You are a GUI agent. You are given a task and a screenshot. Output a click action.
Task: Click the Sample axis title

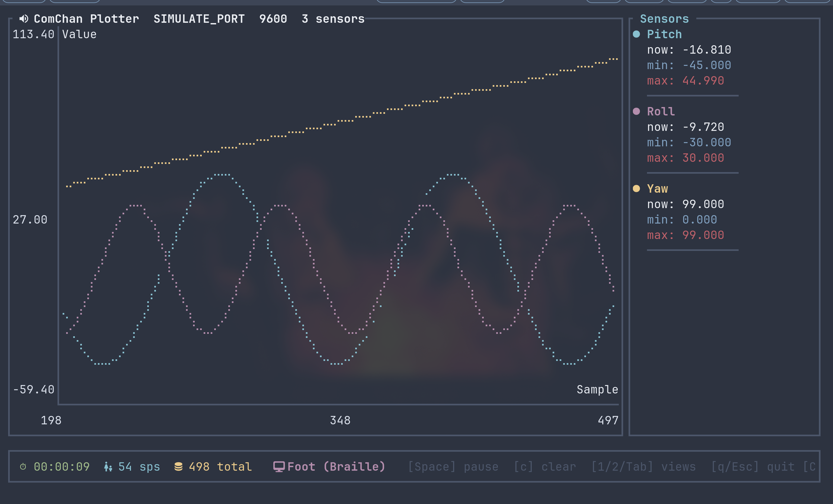(x=597, y=389)
